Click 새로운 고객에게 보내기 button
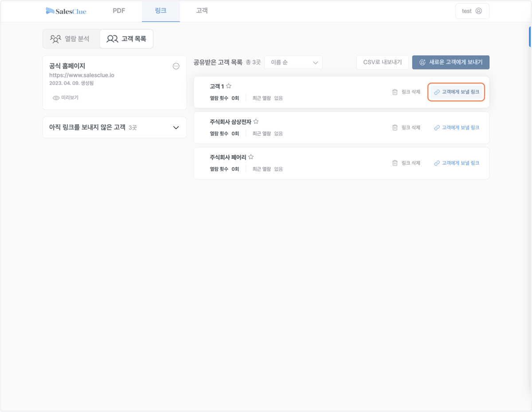Viewport: 532px width, 412px height. pos(451,63)
